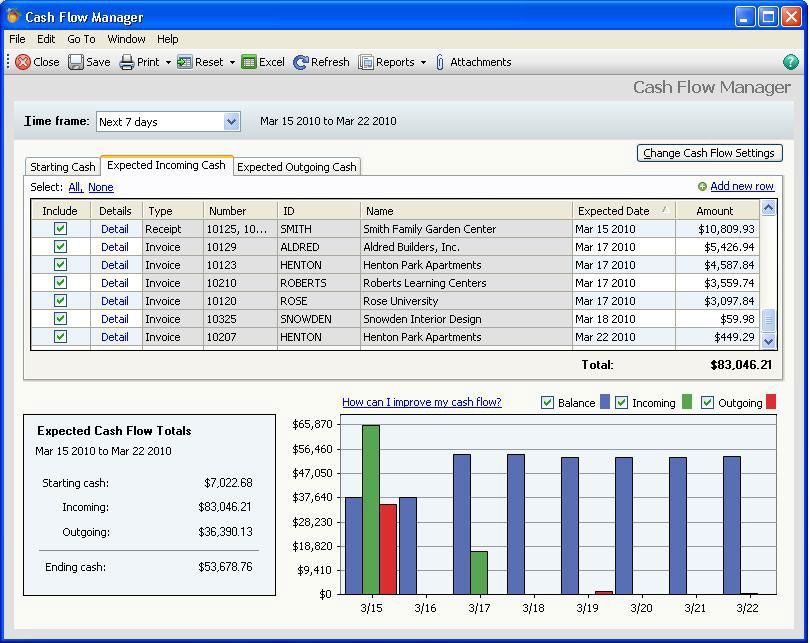
Task: Click Change Cash Flow Settings button
Action: tap(709, 153)
